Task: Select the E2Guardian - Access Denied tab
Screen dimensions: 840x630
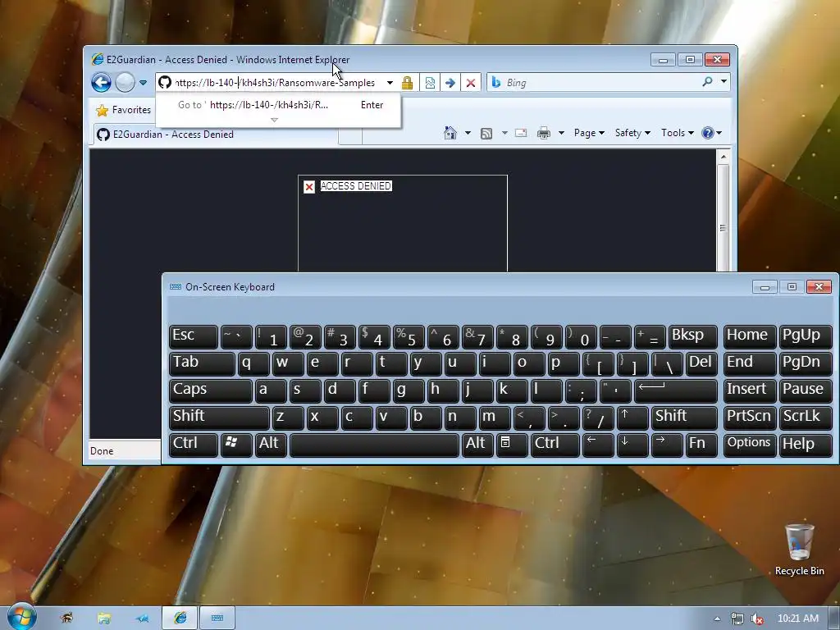Action: coord(216,135)
